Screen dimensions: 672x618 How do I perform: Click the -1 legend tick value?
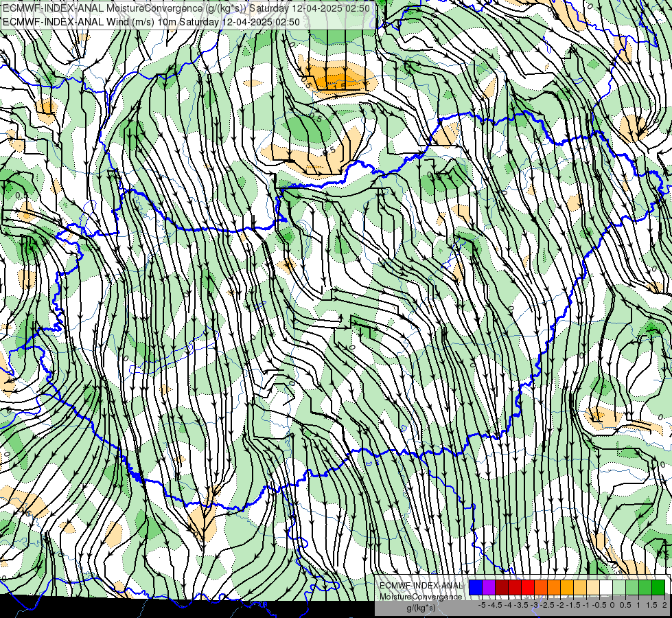click(587, 605)
